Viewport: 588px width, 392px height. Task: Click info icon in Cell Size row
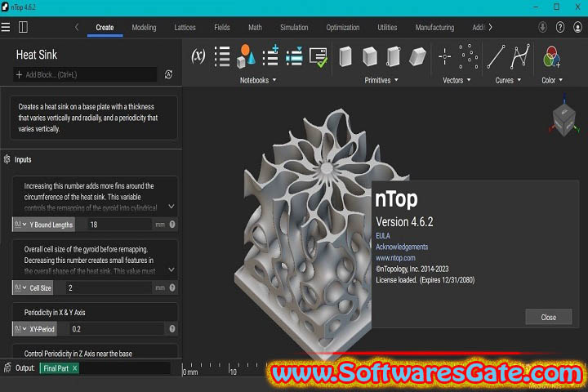(x=172, y=287)
